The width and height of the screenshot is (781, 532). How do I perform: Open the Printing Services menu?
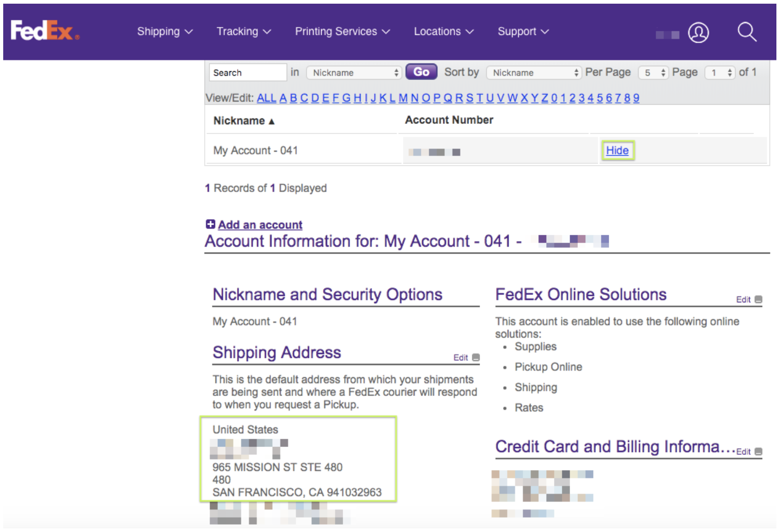(x=343, y=31)
